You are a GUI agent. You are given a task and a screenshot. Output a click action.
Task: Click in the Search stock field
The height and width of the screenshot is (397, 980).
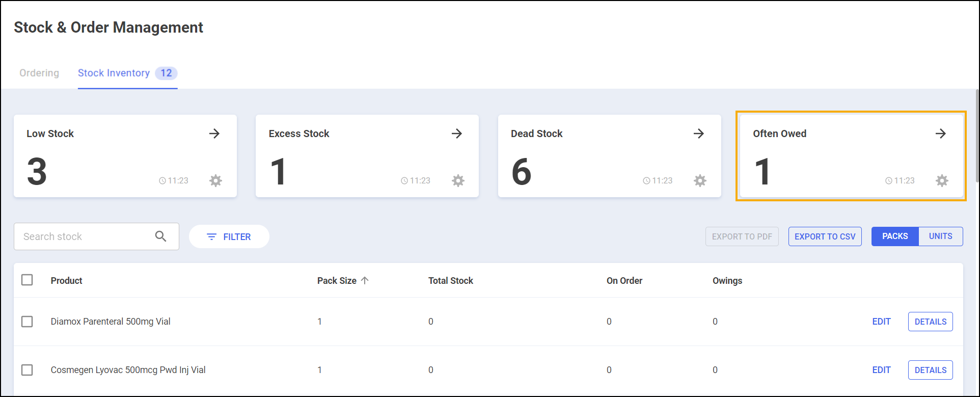point(84,236)
